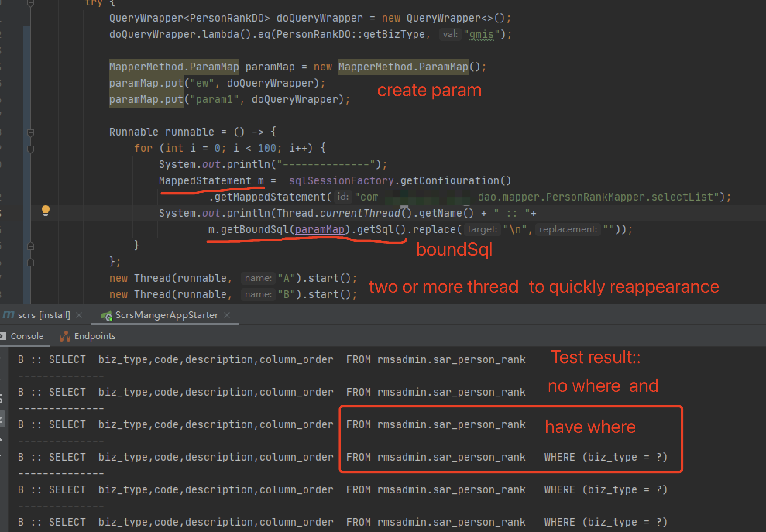Switch to the Endpoints tab
The width and height of the screenshot is (766, 532).
click(95, 336)
